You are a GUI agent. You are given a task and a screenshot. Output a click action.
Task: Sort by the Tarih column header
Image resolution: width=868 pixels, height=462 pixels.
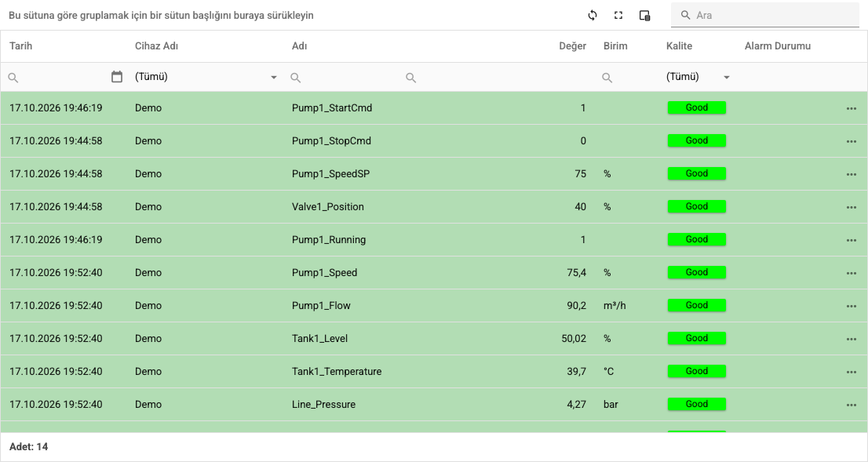[x=21, y=46]
